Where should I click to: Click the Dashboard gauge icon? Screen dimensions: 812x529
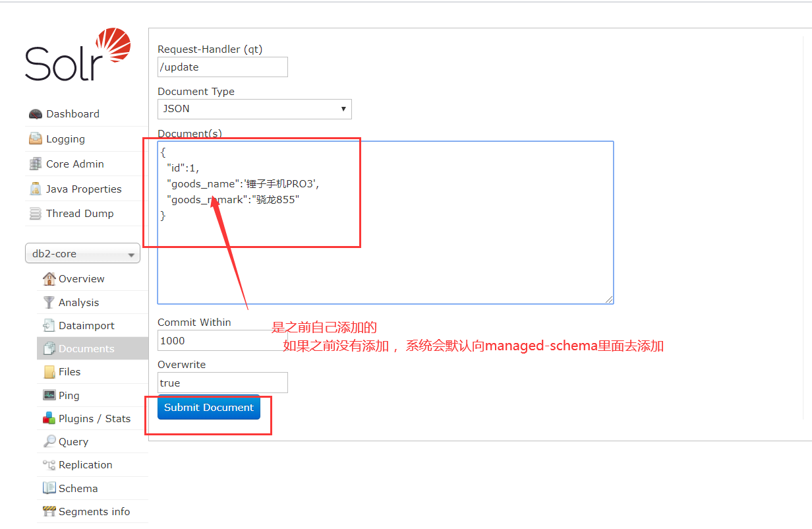click(36, 114)
